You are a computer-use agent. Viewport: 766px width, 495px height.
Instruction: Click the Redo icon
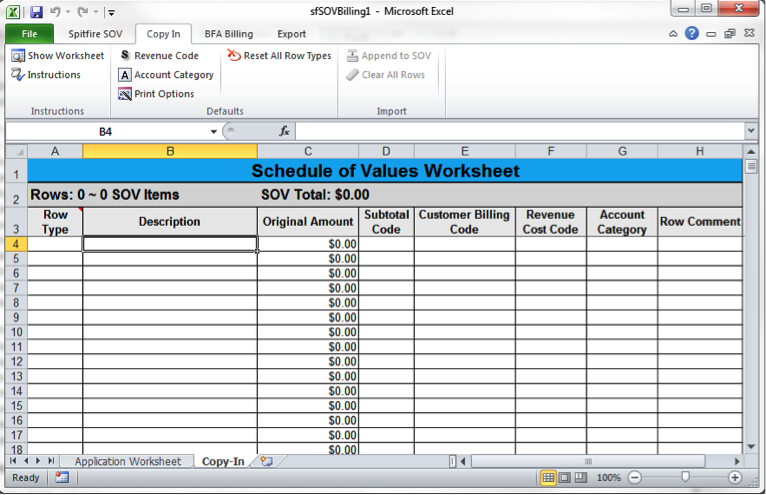click(83, 11)
